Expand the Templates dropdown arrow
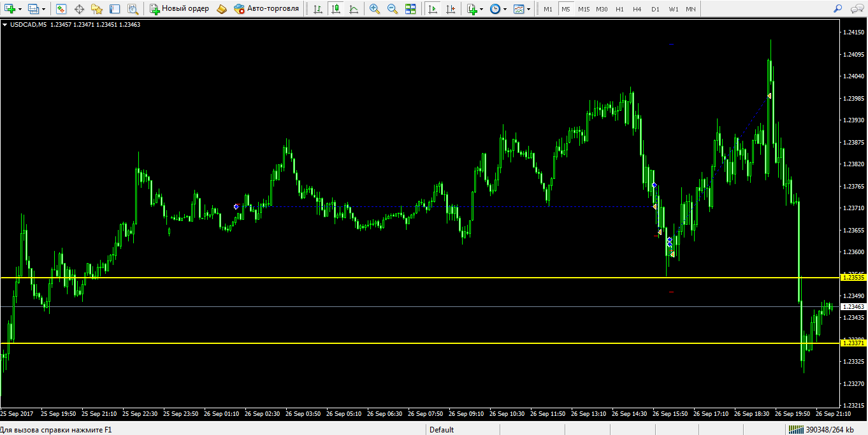 point(529,9)
